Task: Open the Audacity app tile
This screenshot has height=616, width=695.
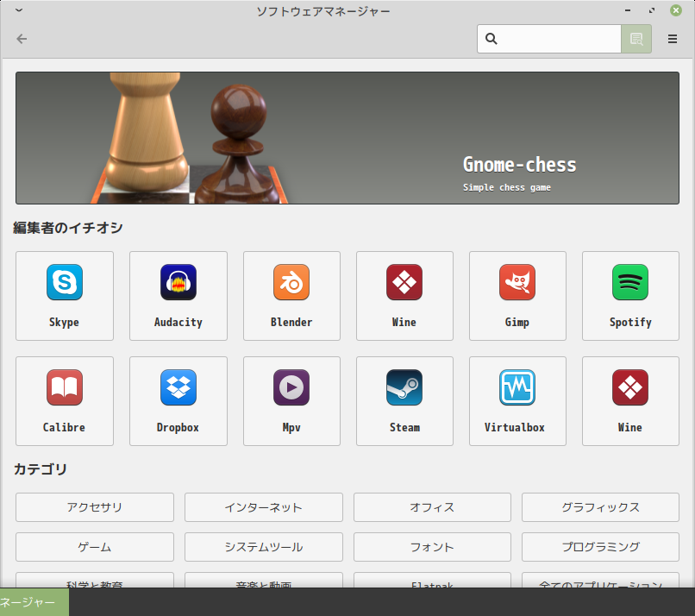Action: tap(178, 296)
